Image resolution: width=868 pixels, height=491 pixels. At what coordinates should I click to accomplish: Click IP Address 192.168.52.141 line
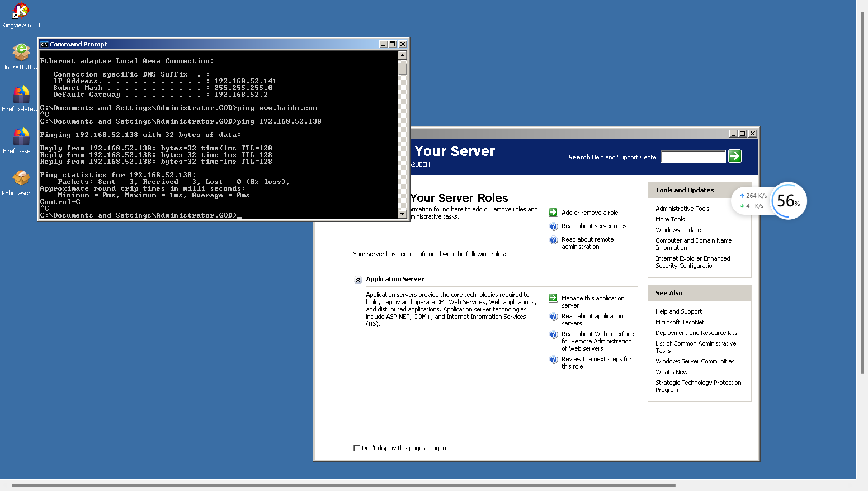(x=165, y=81)
